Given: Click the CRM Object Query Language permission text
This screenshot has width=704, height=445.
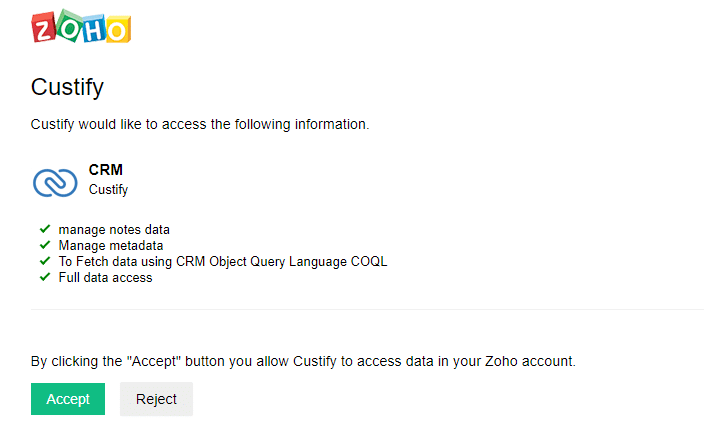Looking at the screenshot, I should tap(222, 262).
